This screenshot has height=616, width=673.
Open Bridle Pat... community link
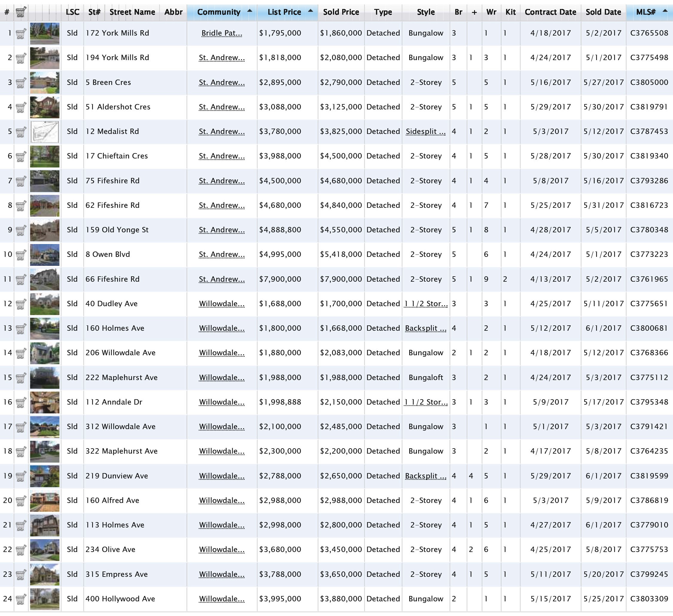pyautogui.click(x=222, y=33)
